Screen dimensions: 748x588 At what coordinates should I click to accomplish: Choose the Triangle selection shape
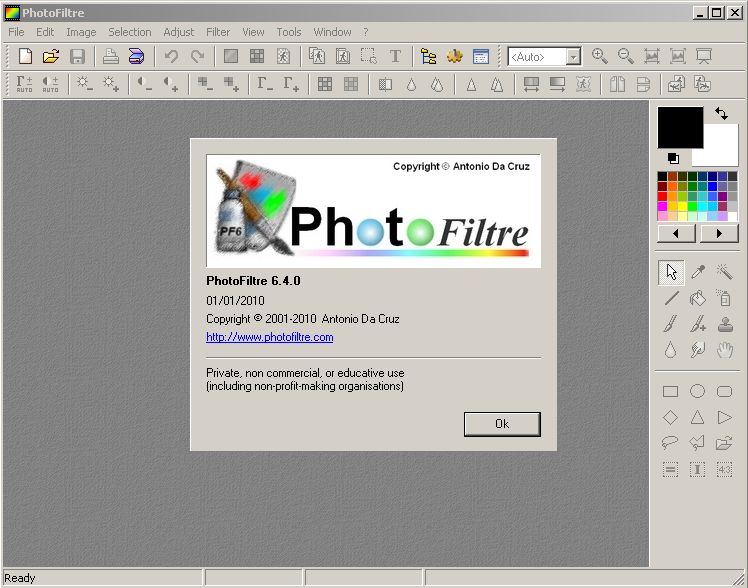click(x=697, y=418)
